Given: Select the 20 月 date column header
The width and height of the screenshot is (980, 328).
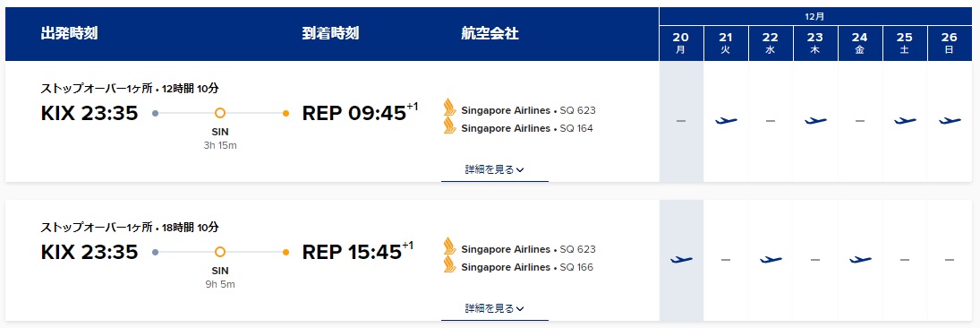Looking at the screenshot, I should pyautogui.click(x=681, y=43).
